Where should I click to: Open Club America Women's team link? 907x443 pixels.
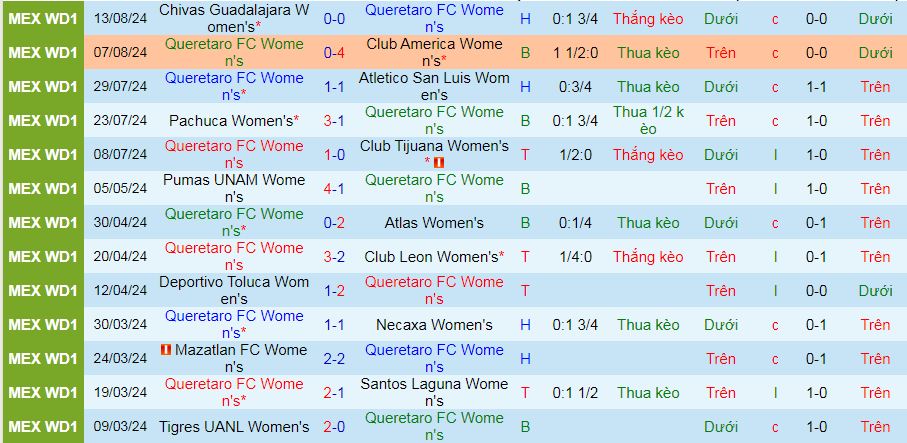pyautogui.click(x=434, y=53)
